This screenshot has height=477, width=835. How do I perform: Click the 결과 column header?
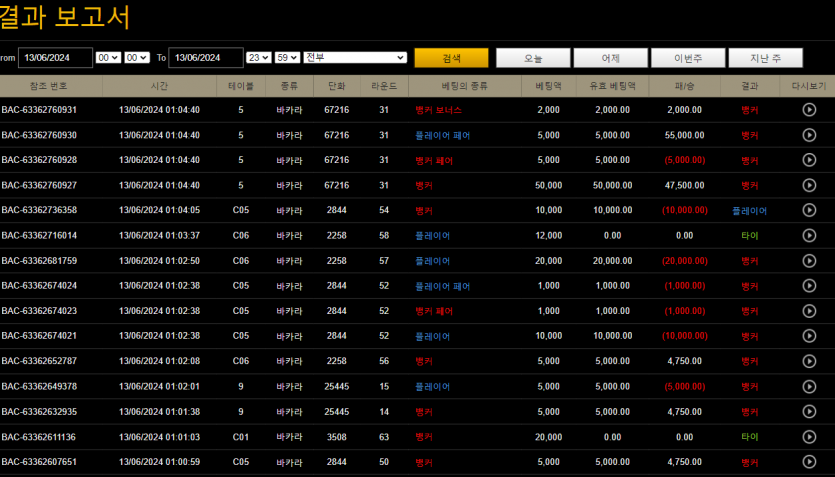[x=749, y=86]
